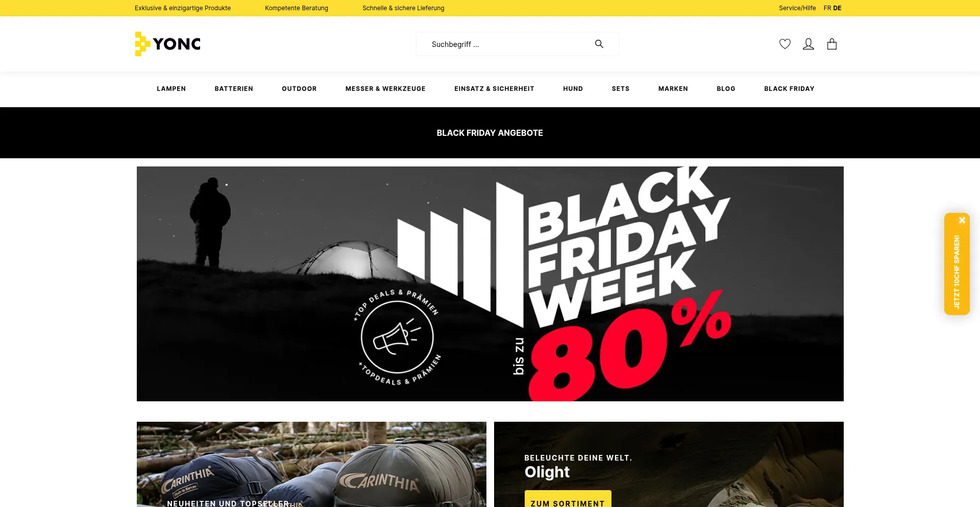Screen dimensions: 980x507
Task: Click the Jetzt 10CHF sparen tab
Action: 957,272
